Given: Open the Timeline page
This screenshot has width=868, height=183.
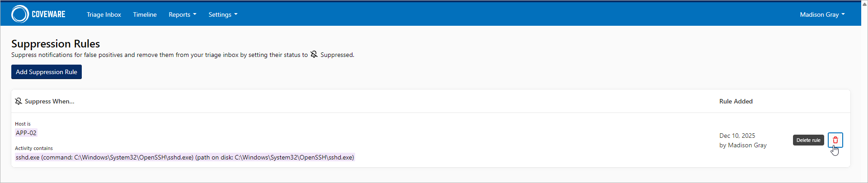Looking at the screenshot, I should pyautogui.click(x=145, y=14).
